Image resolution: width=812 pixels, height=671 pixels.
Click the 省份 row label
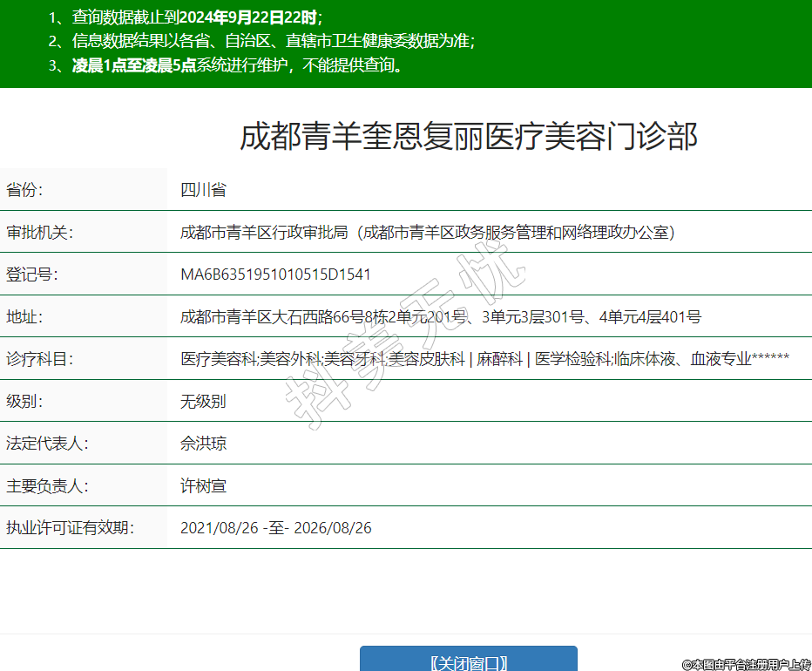(24, 190)
